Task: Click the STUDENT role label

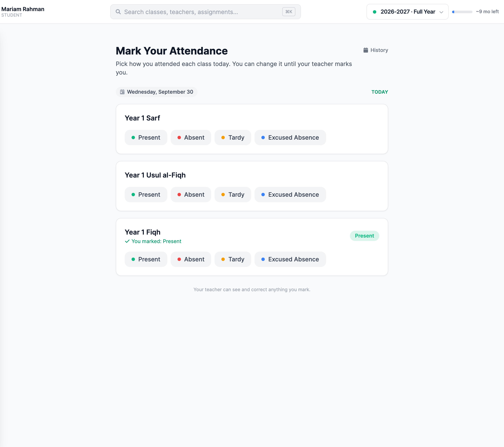Action: click(x=12, y=15)
